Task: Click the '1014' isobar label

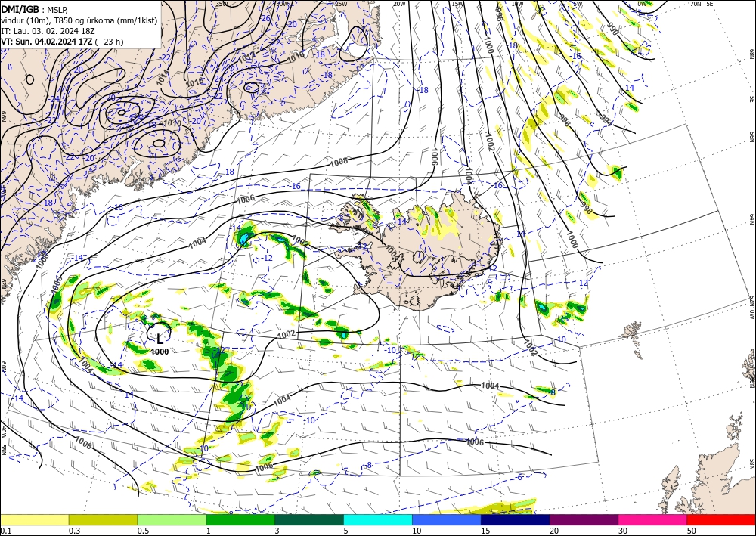Action: tap(163, 76)
